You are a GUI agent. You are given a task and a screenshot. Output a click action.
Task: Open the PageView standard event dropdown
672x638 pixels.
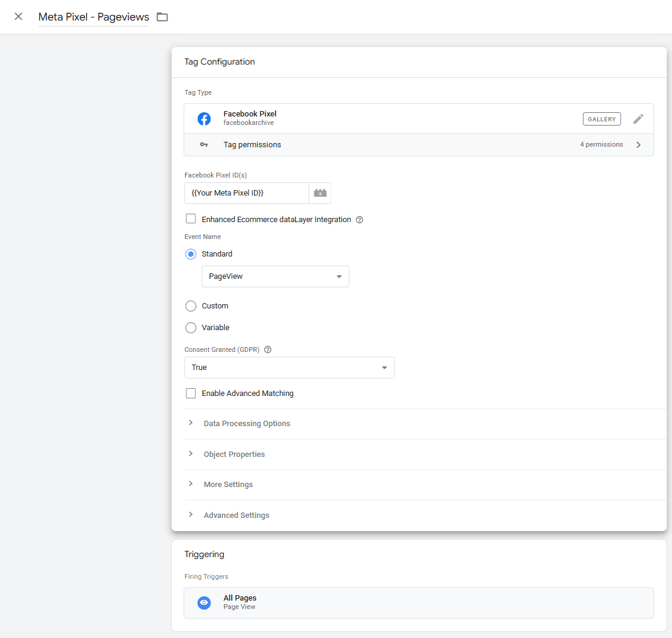point(275,276)
